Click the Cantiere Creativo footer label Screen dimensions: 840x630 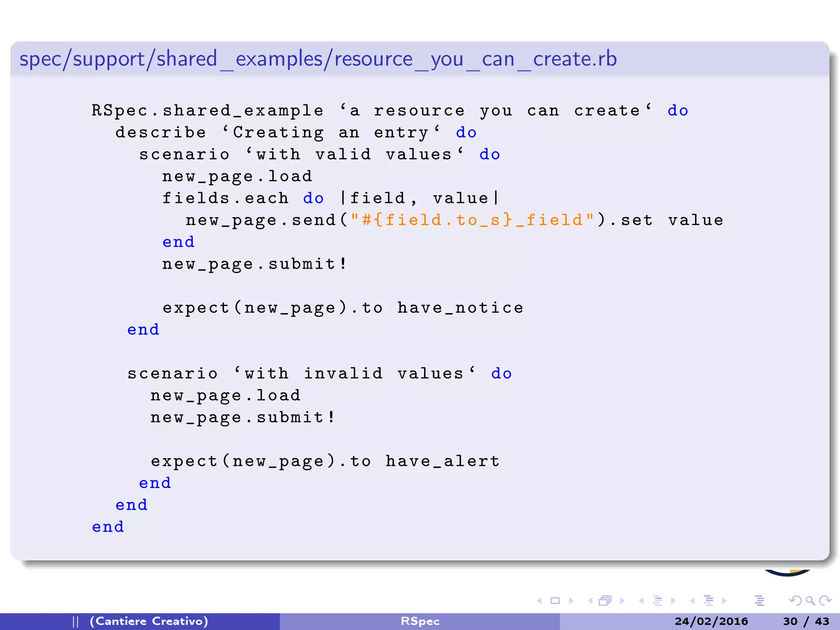149,621
